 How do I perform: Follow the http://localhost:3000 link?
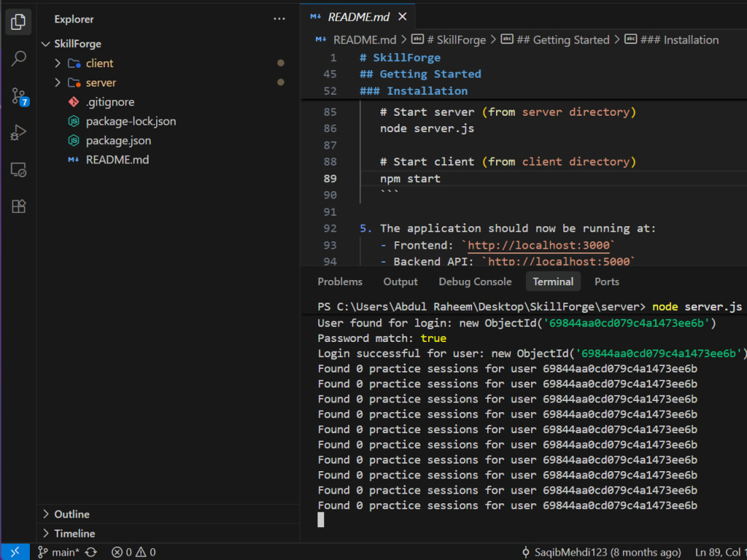(x=539, y=245)
